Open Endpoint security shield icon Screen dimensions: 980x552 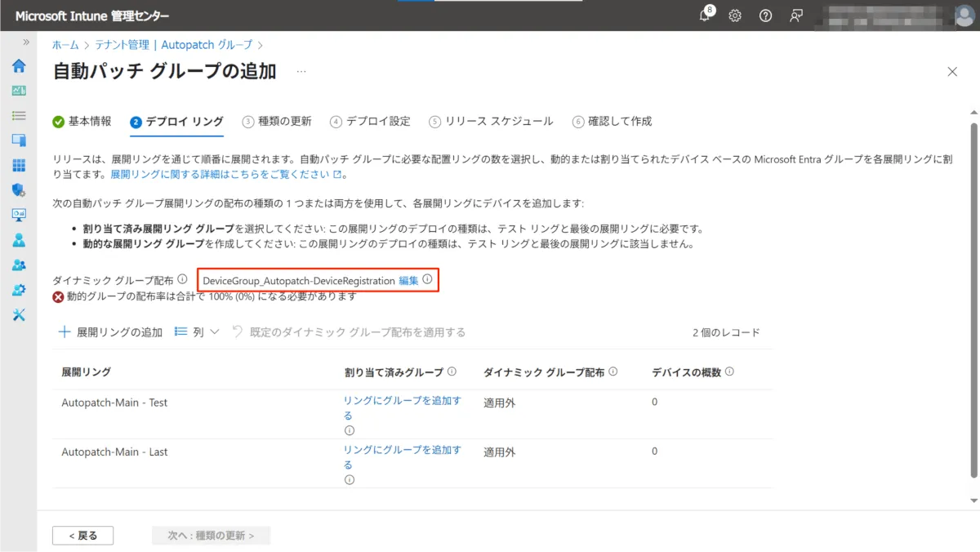[x=18, y=190]
